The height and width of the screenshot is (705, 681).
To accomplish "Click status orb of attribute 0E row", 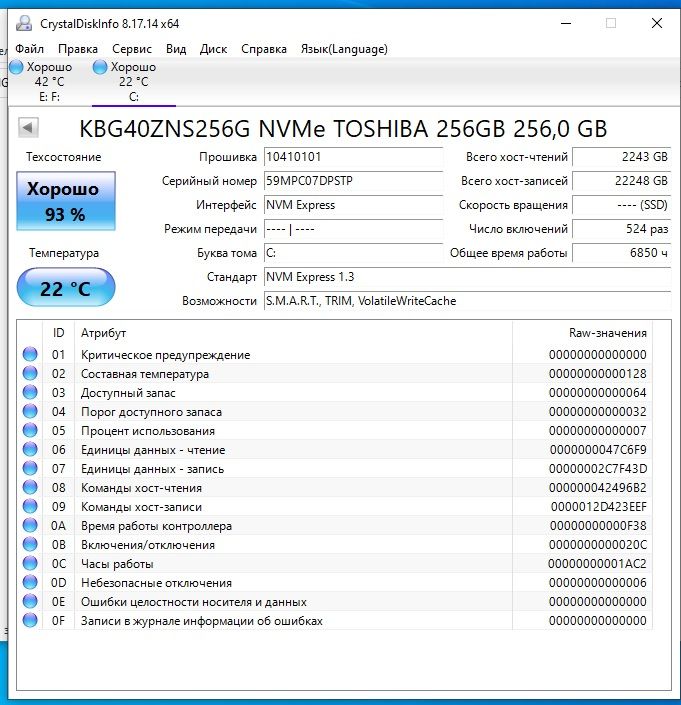I will point(30,601).
